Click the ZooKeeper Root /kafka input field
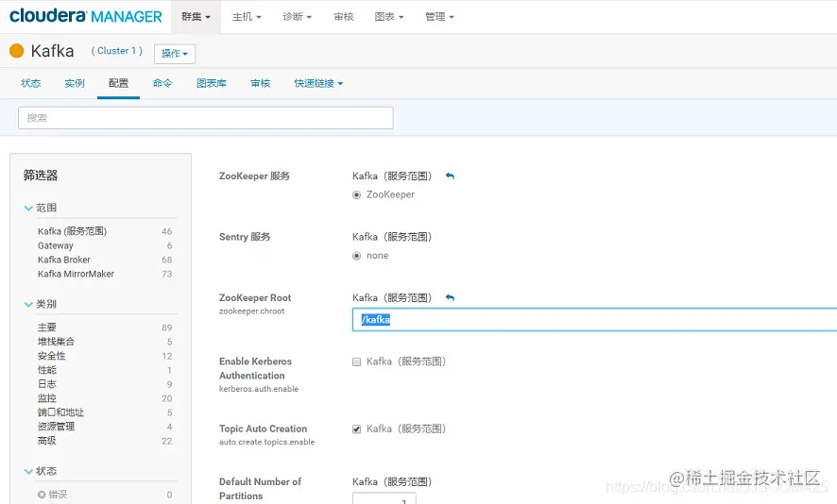This screenshot has height=504, width=837. click(x=594, y=319)
